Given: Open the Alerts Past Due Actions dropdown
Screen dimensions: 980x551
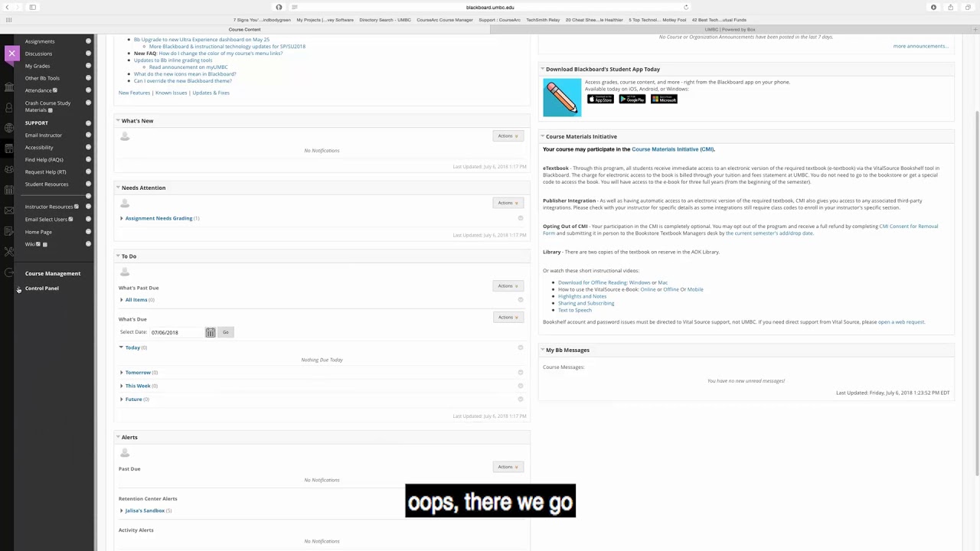Looking at the screenshot, I should click(508, 467).
